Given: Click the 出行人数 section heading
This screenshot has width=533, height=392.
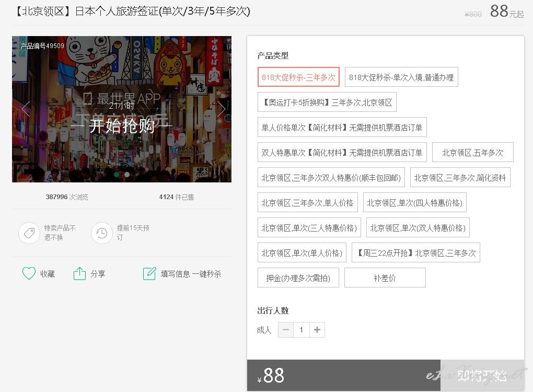Looking at the screenshot, I should click(273, 310).
